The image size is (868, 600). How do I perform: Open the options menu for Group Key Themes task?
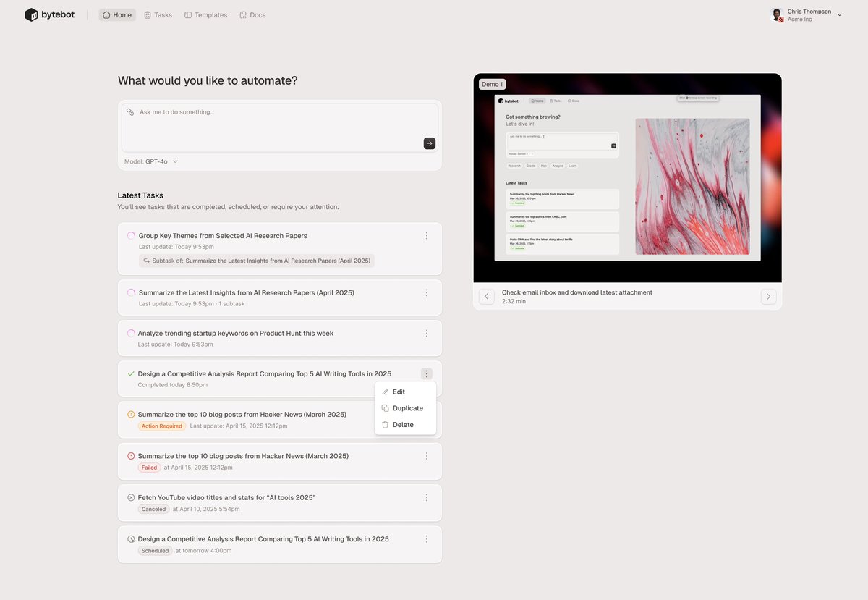pyautogui.click(x=427, y=236)
